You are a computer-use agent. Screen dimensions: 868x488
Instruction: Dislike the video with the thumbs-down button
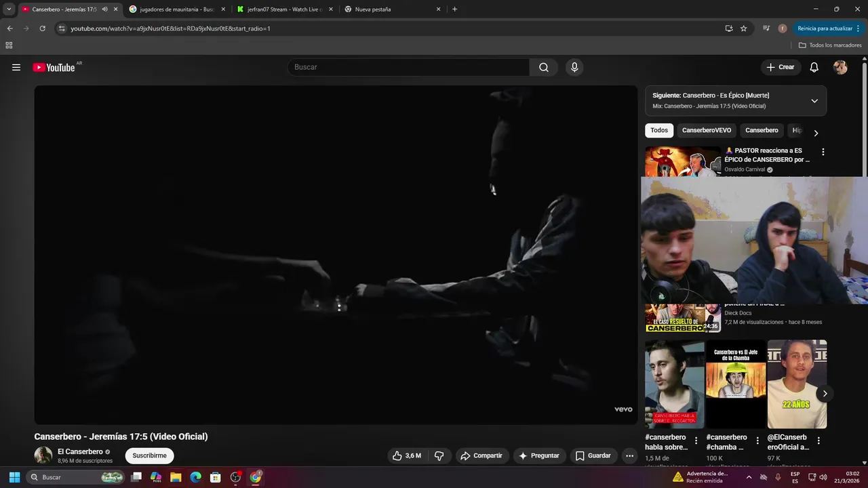[x=439, y=456]
